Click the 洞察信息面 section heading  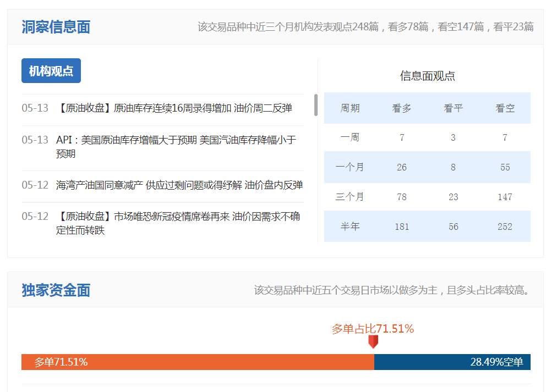pos(56,27)
